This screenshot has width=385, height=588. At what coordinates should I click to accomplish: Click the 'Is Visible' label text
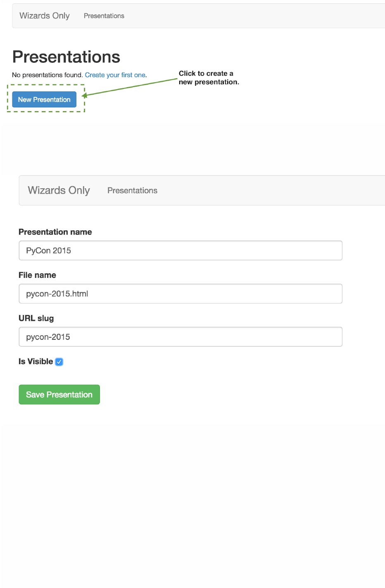[36, 362]
